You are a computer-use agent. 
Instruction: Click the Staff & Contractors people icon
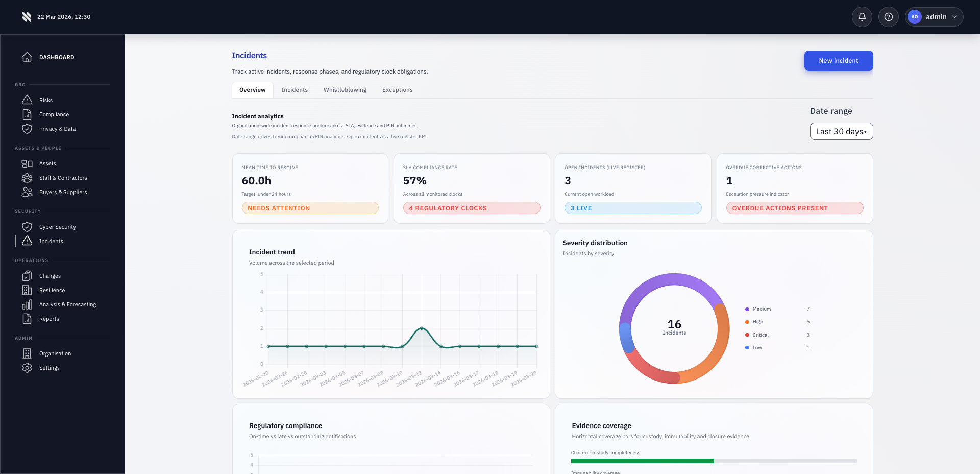pyautogui.click(x=27, y=178)
